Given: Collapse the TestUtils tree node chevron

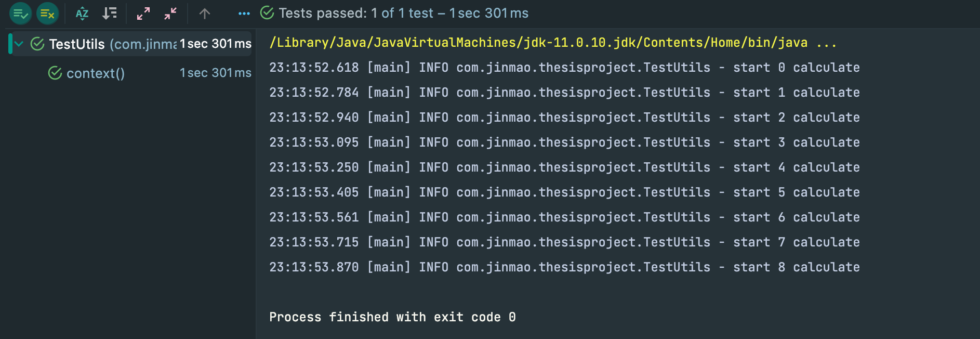Looking at the screenshot, I should 19,44.
